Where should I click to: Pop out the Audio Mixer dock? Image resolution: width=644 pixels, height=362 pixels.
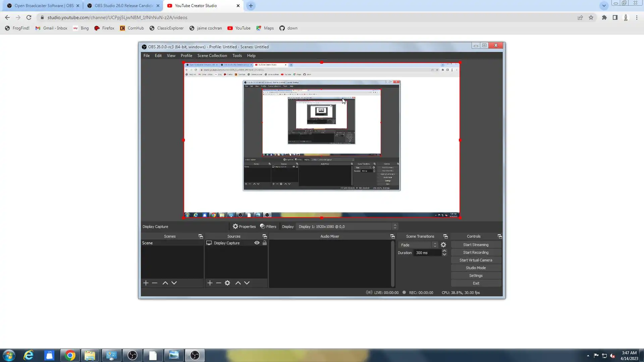click(x=392, y=237)
